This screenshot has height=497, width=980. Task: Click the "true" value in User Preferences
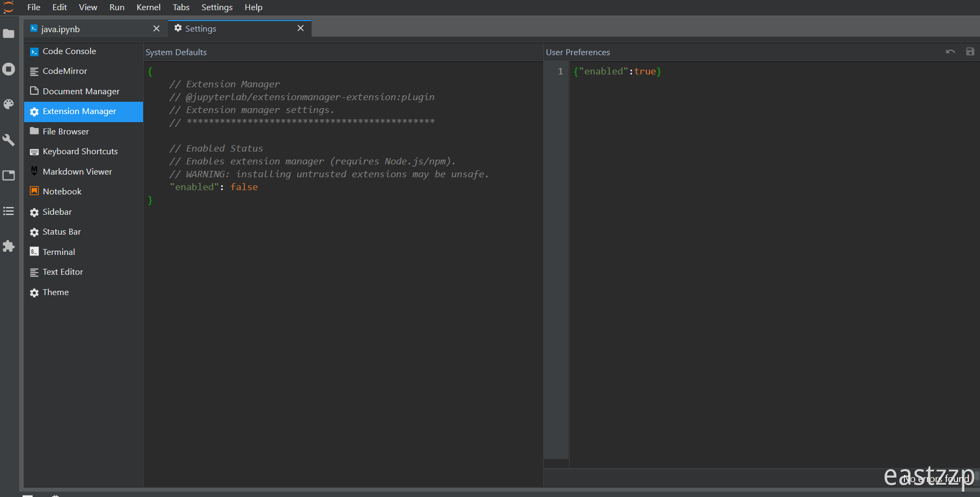click(645, 71)
